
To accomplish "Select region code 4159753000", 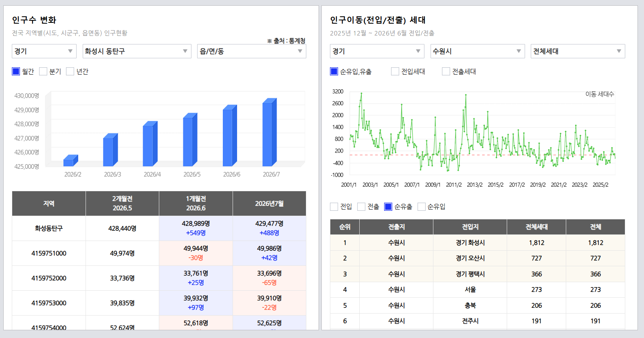I will [x=49, y=303].
